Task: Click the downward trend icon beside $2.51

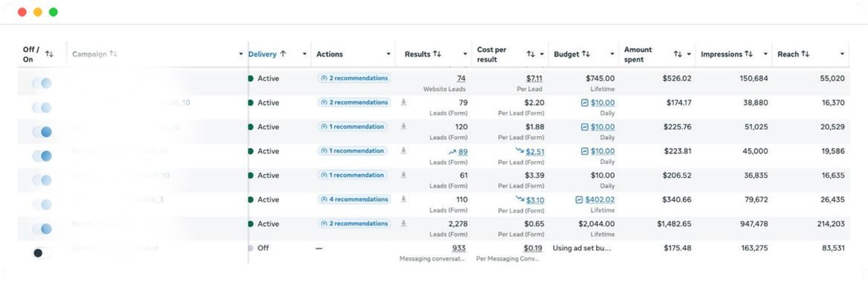Action: pos(521,152)
